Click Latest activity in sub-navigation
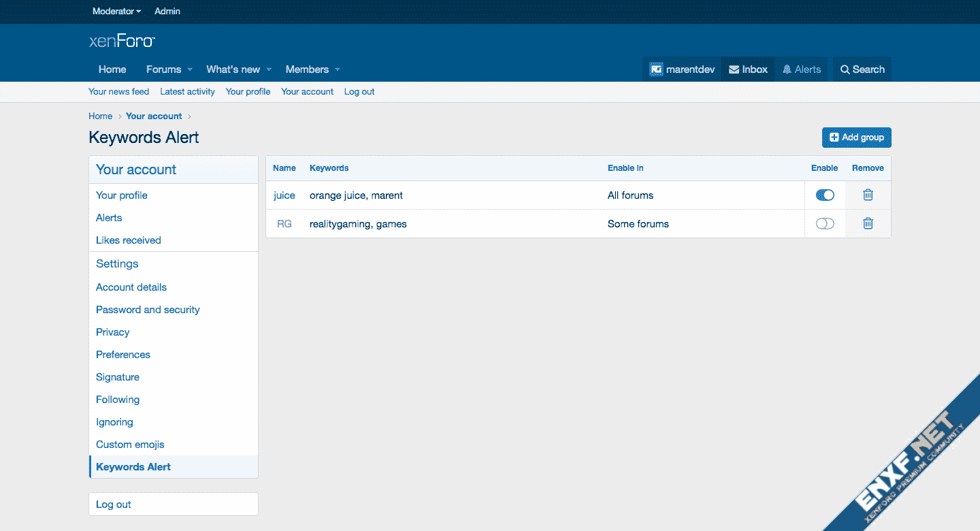980x531 pixels. point(187,92)
